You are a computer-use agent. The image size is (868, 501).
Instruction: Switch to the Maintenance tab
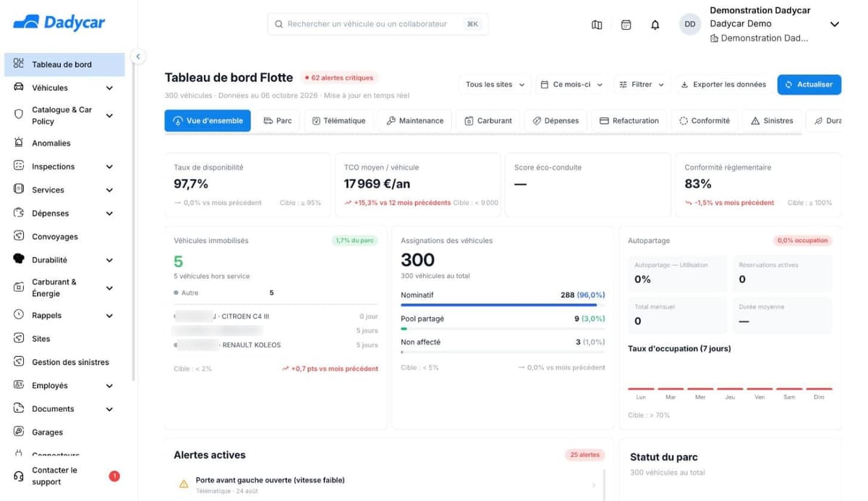tap(415, 121)
